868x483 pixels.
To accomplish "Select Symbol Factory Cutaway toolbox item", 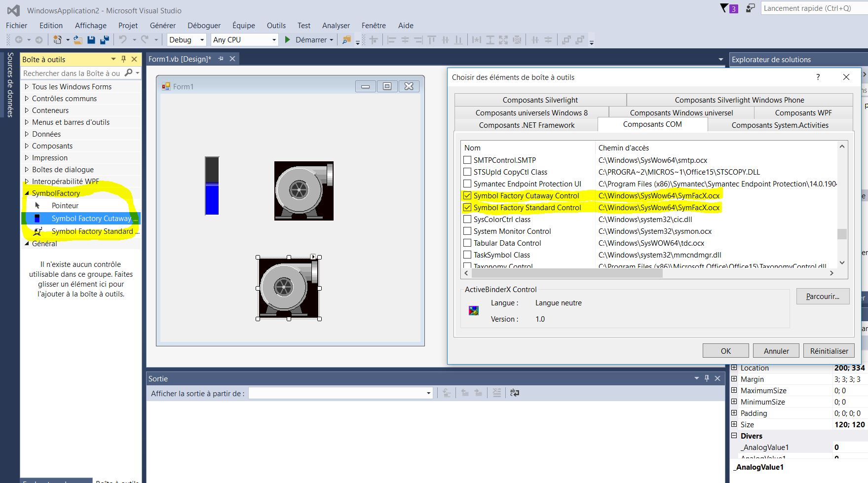I will tap(81, 218).
